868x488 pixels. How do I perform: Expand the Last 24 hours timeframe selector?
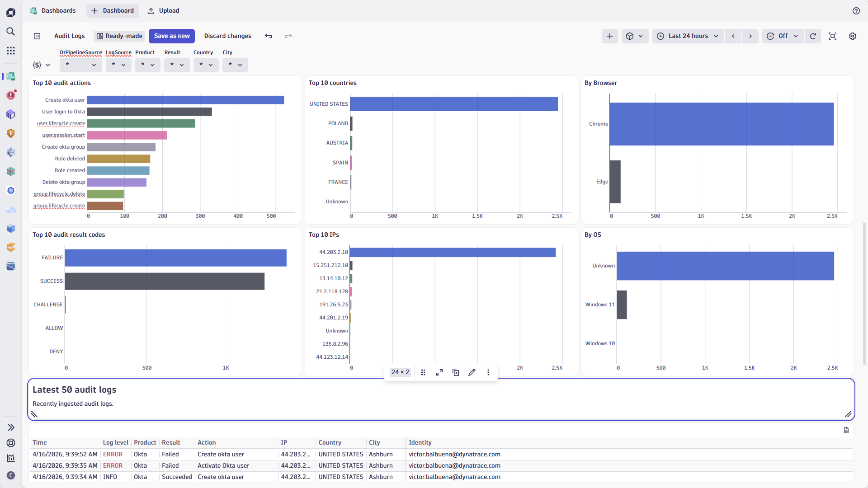(x=688, y=36)
